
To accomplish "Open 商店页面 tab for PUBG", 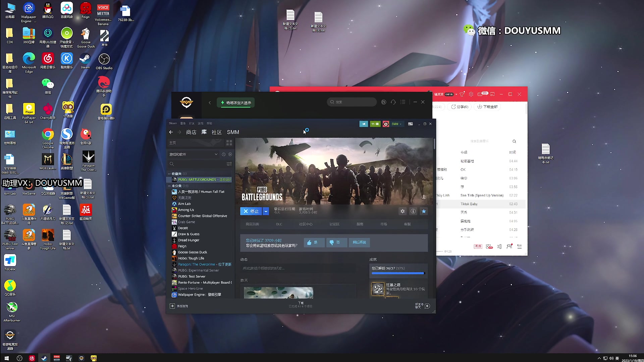I will pos(252,224).
